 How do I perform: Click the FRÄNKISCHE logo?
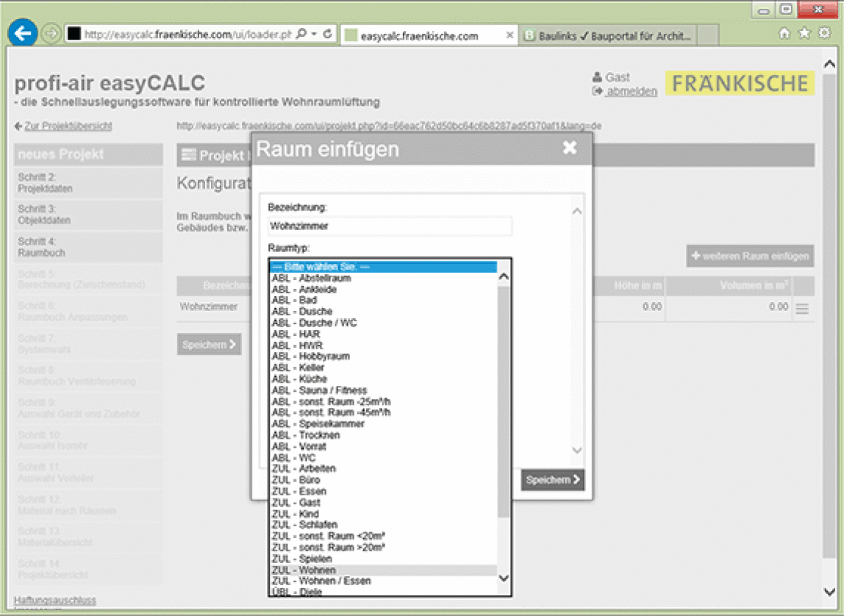[740, 83]
